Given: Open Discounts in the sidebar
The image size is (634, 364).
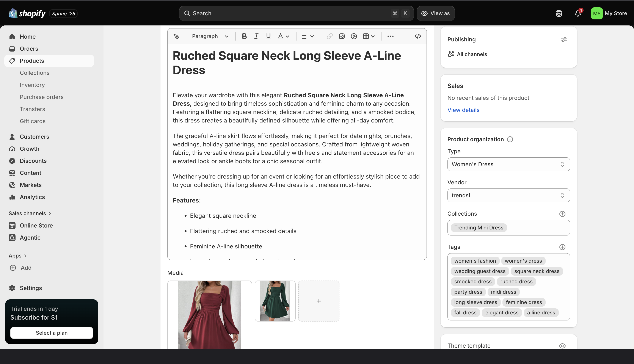Looking at the screenshot, I should pyautogui.click(x=49, y=161).
